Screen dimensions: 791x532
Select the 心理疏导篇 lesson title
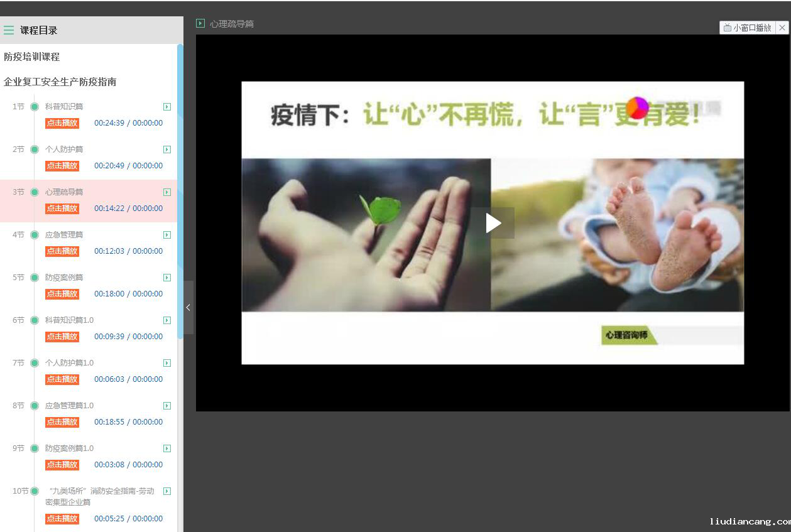coord(64,192)
